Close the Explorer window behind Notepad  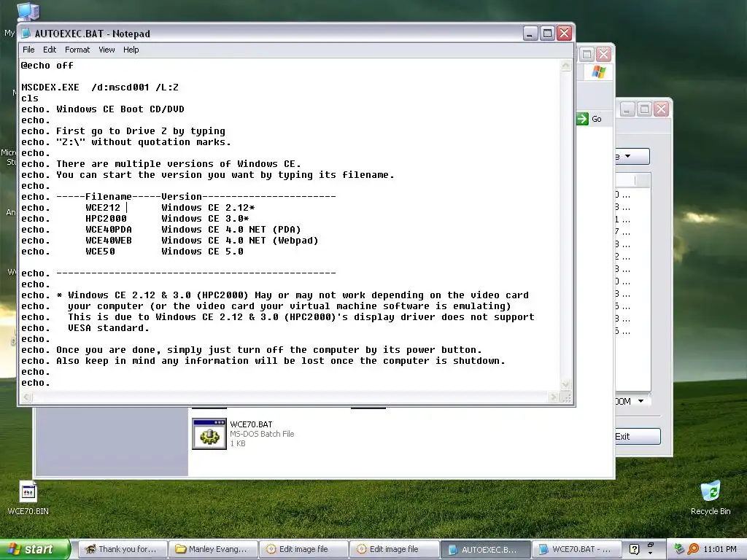(x=603, y=54)
